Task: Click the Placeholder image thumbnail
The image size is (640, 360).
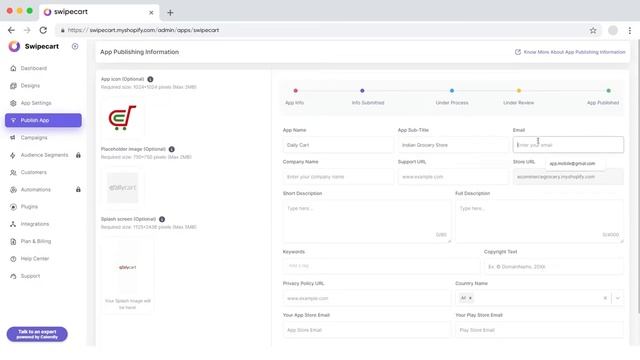Action: (122, 188)
